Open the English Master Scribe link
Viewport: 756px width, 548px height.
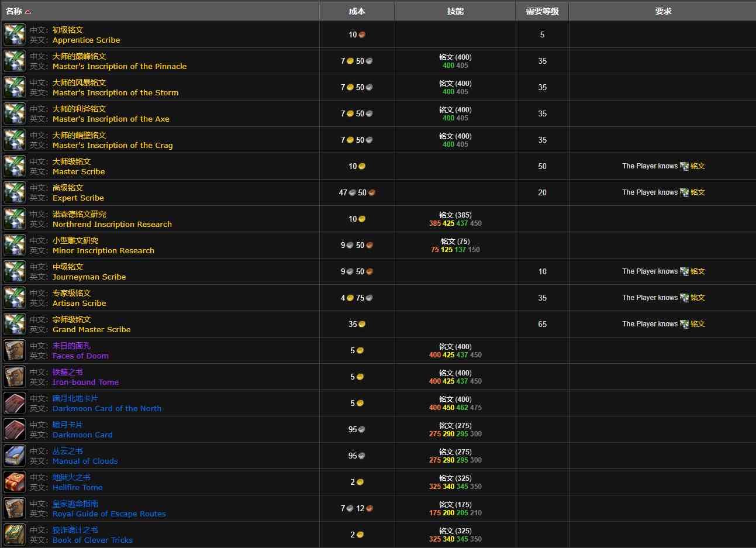pyautogui.click(x=78, y=171)
